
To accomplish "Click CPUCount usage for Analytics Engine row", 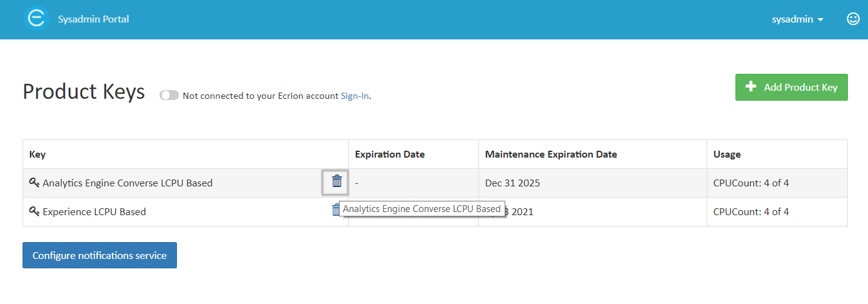I will [751, 183].
